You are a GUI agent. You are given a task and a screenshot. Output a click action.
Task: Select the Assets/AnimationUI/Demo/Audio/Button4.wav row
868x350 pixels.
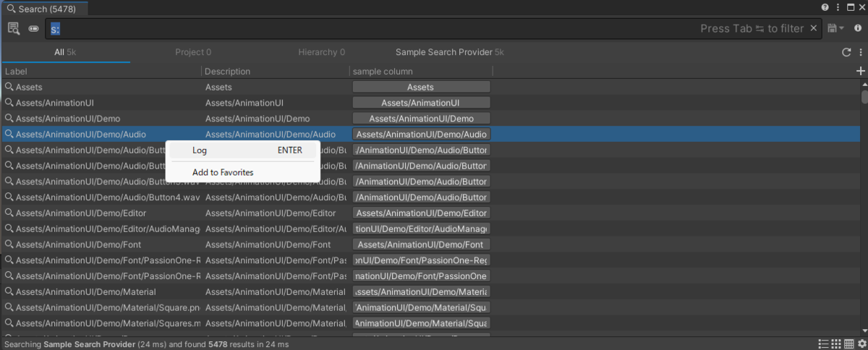pos(108,197)
